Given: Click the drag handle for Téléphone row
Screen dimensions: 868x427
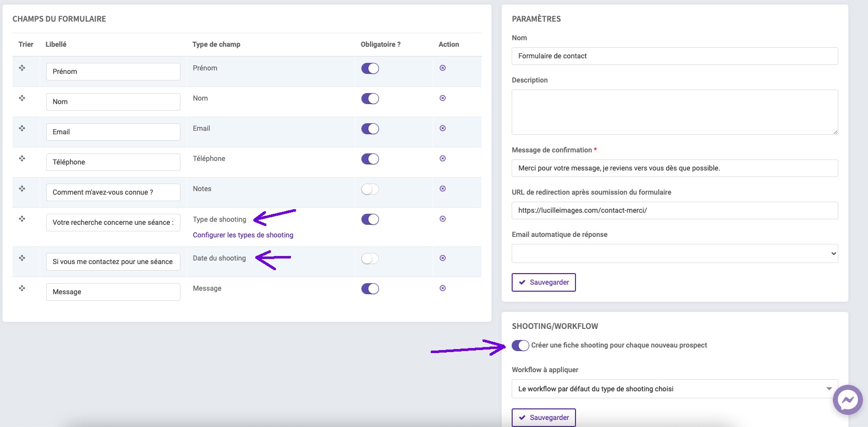Looking at the screenshot, I should point(22,158).
